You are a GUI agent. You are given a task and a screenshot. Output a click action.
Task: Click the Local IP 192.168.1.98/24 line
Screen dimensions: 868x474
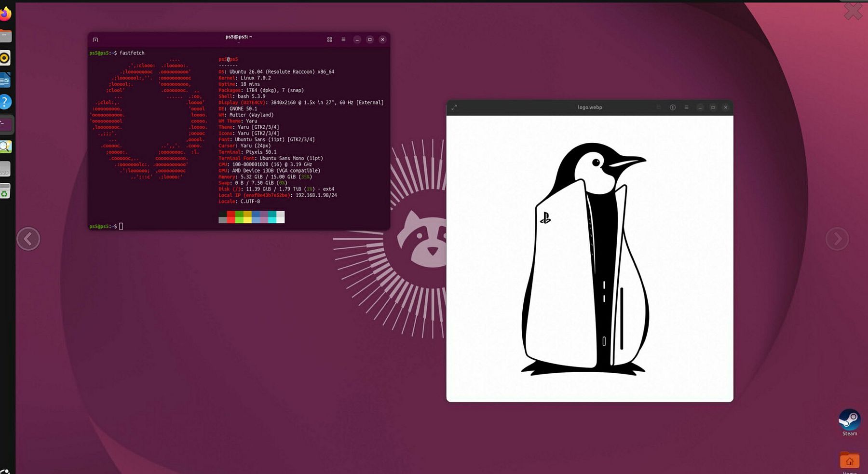(278, 195)
